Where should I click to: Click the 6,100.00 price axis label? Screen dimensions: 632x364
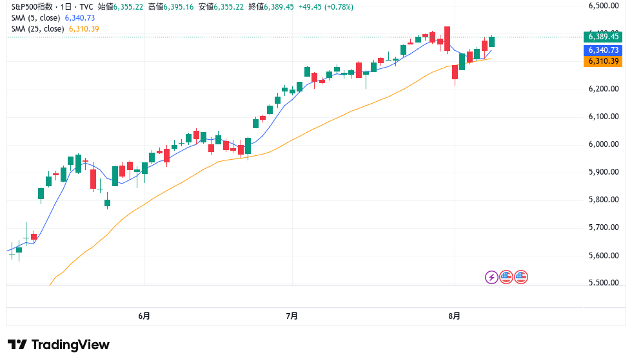pos(604,117)
